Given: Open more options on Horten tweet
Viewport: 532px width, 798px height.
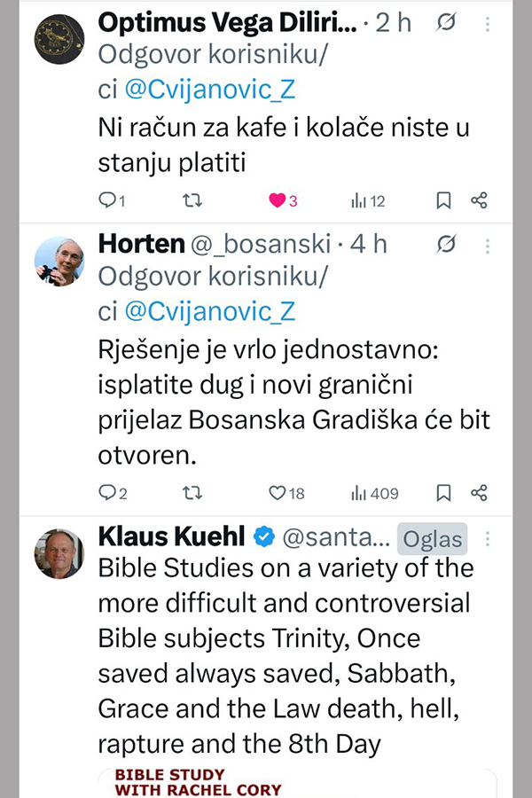Looking at the screenshot, I should 487,244.
